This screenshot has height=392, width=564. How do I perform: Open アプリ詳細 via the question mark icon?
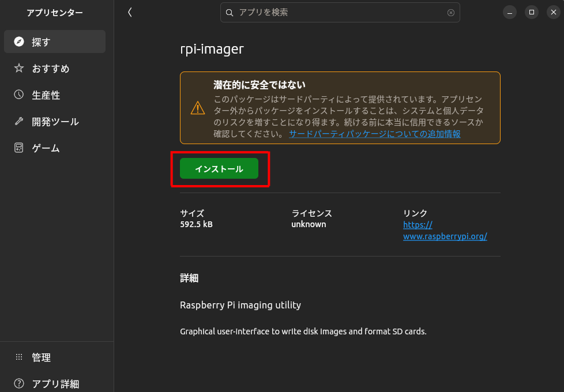pyautogui.click(x=19, y=383)
